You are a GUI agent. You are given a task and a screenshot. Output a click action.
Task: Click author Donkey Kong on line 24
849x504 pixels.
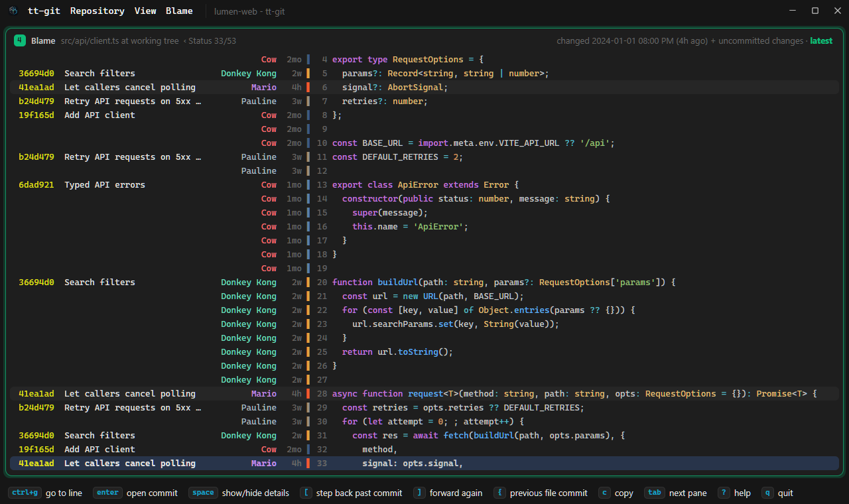pos(249,338)
